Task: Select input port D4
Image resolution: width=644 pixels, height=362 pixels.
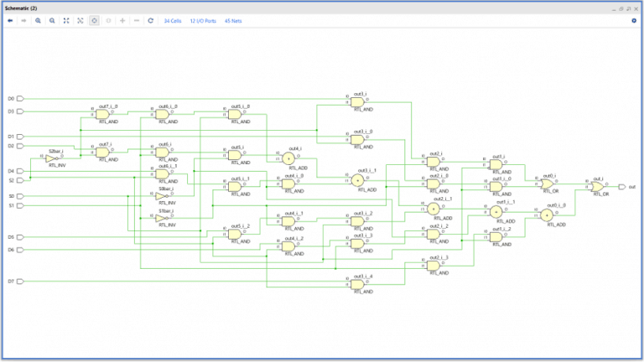Action: click(20, 171)
